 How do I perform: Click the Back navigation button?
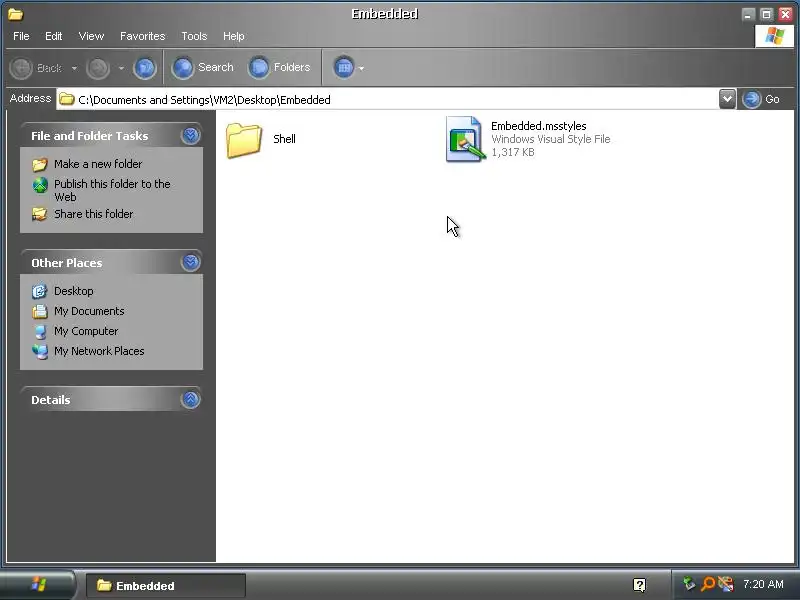(36, 68)
